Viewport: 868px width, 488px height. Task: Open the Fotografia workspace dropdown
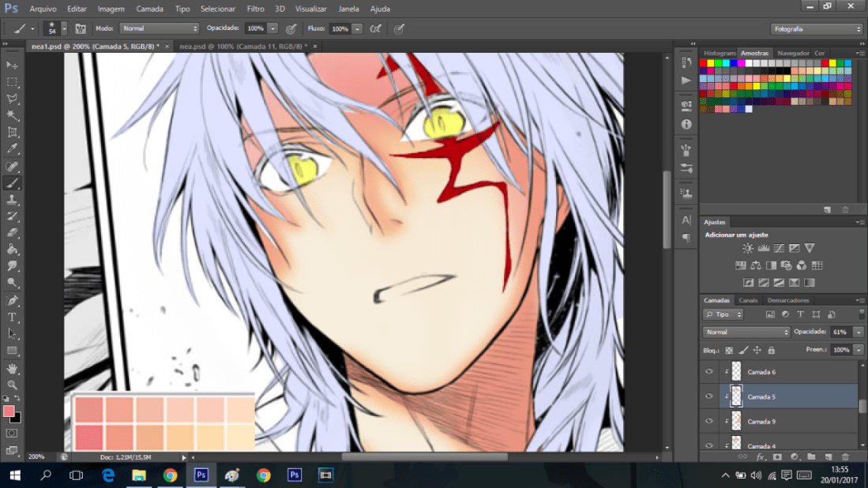(x=816, y=29)
